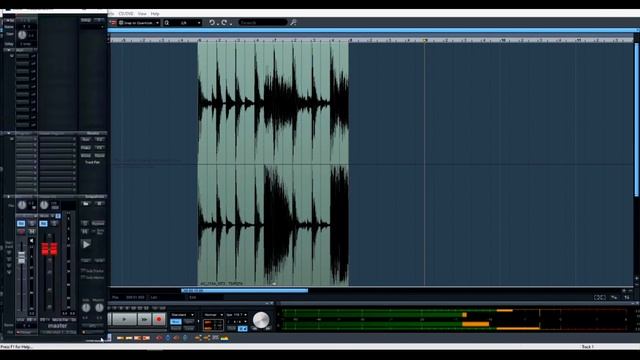
Task: Tick the lower checkbox below the mixer play button
Action: [x=83, y=278]
